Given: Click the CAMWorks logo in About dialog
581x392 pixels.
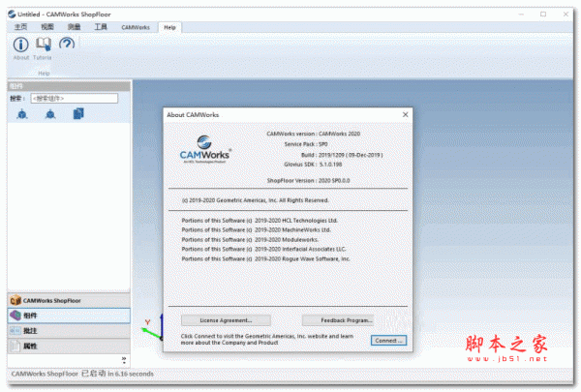Looking at the screenshot, I should pos(205,149).
